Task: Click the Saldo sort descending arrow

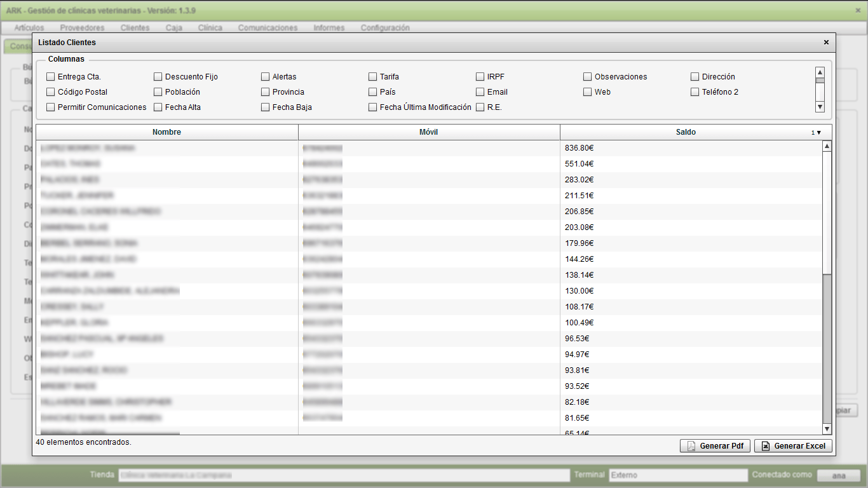Action: click(818, 133)
